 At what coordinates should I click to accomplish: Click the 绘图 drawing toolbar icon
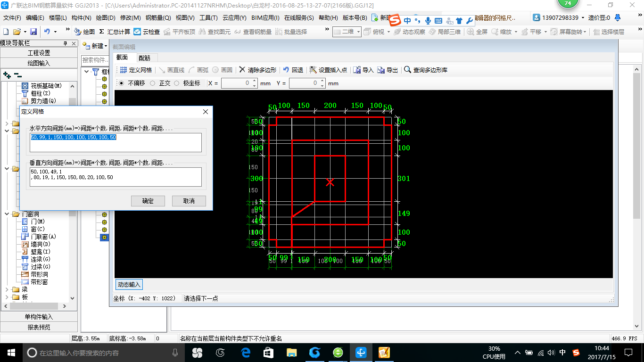78,32
